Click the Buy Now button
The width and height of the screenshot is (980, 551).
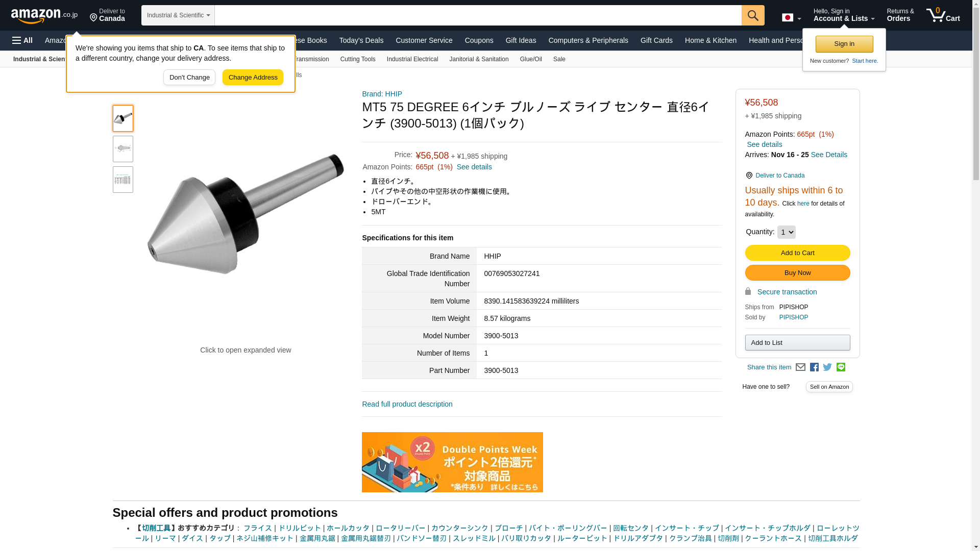coord(797,273)
